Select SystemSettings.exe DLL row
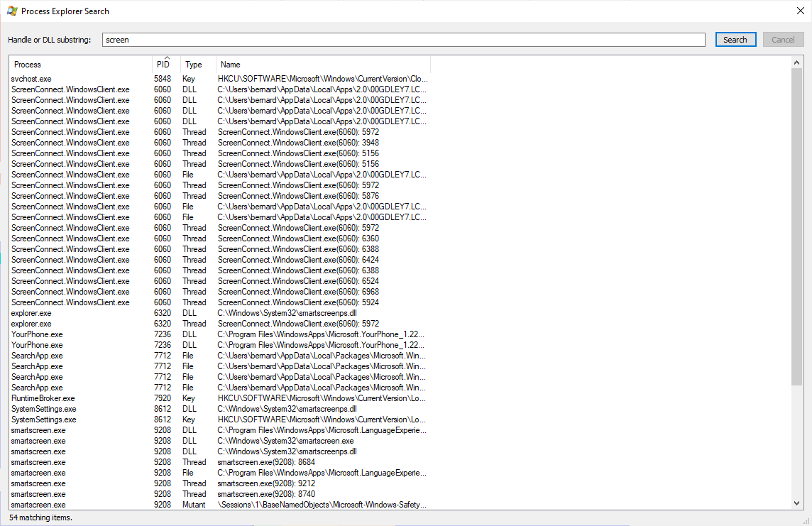This screenshot has width=812, height=526. click(219, 409)
